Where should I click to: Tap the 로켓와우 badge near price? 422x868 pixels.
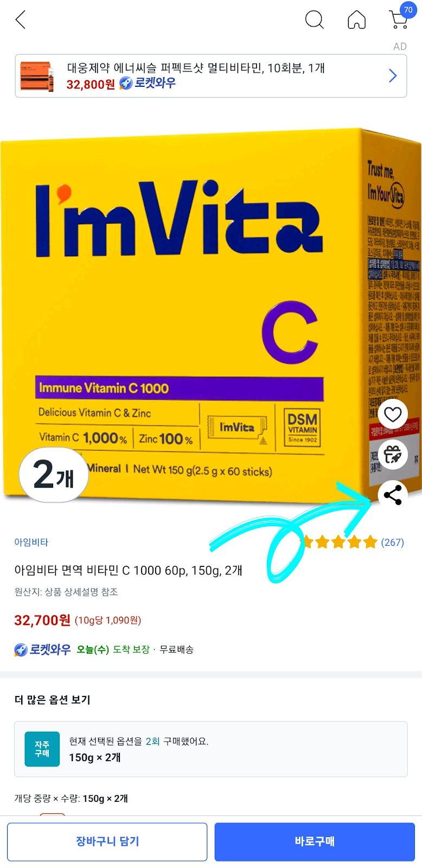[x=42, y=649]
